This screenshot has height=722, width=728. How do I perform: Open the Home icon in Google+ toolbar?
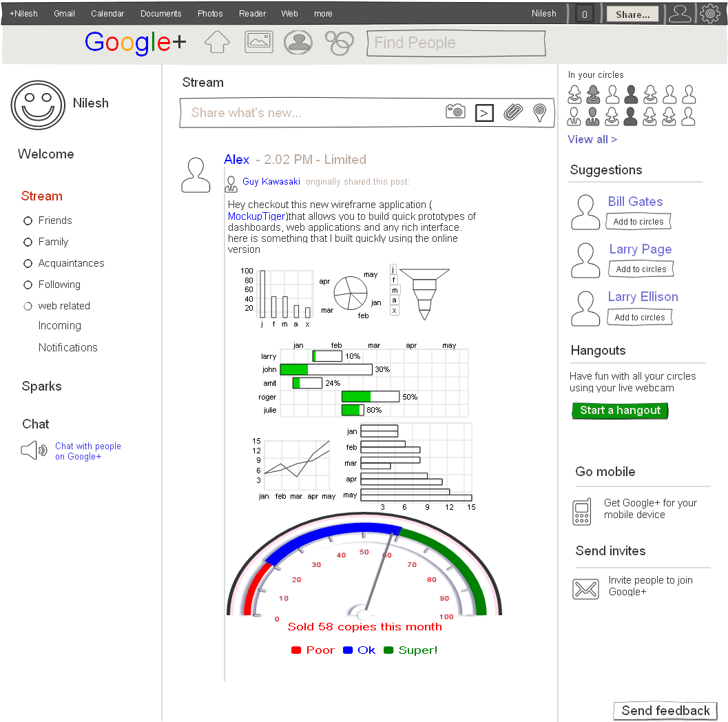(217, 42)
